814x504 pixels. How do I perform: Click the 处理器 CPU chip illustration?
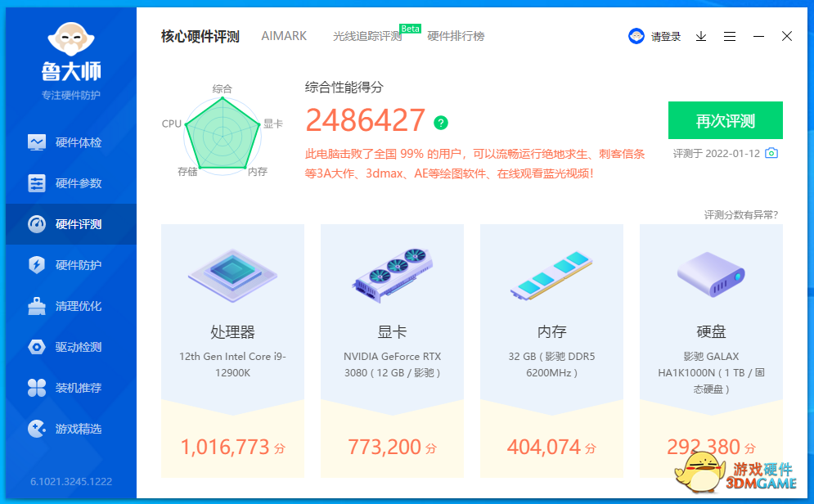(x=232, y=275)
